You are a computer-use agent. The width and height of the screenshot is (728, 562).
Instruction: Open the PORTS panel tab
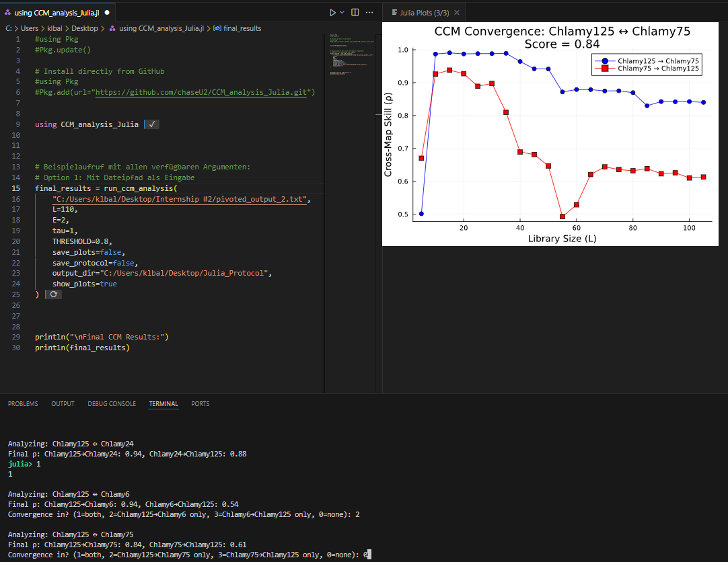click(200, 404)
